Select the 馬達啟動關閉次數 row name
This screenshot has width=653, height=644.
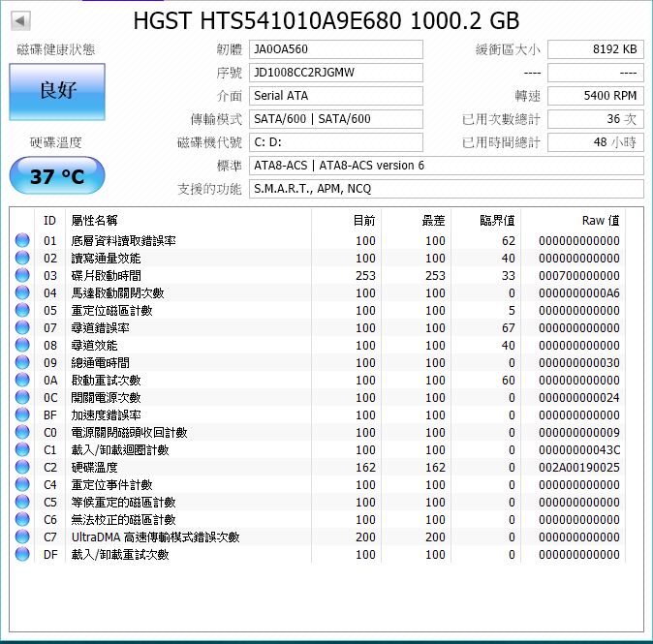tap(117, 293)
